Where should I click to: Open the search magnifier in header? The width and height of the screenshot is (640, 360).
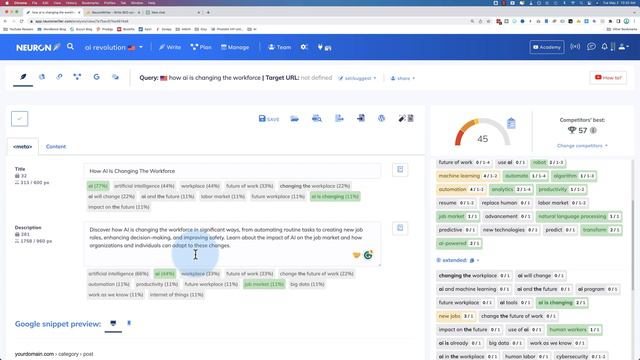coord(70,47)
